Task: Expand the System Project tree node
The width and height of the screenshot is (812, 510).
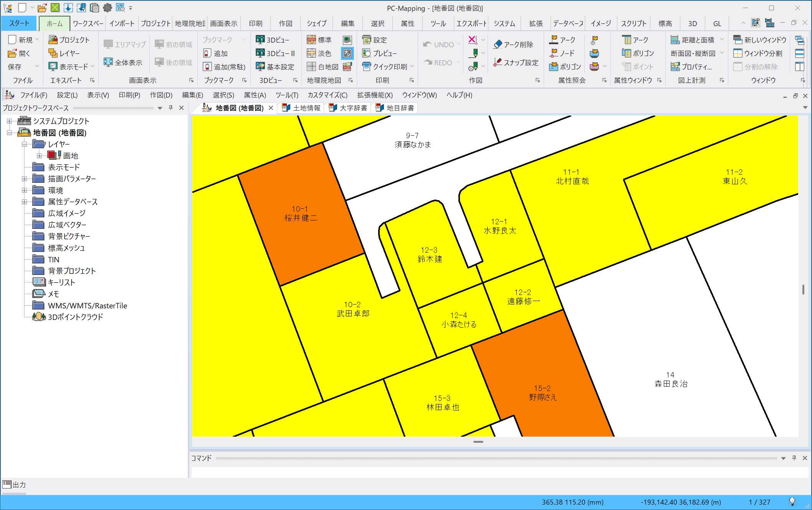Action: (x=9, y=121)
